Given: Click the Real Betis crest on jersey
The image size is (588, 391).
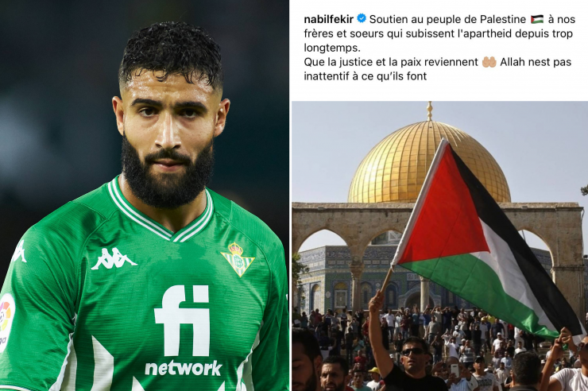Looking at the screenshot, I should (238, 259).
